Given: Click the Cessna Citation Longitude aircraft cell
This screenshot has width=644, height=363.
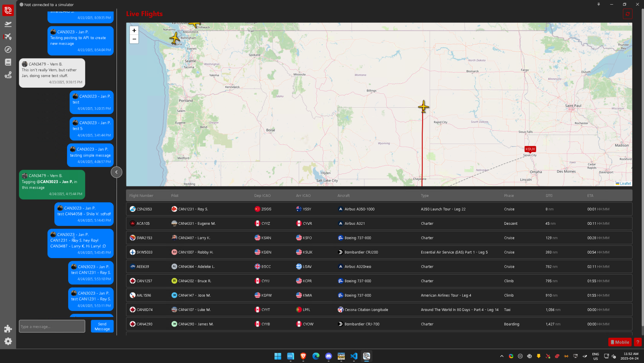Looking at the screenshot, I should pos(363,309).
